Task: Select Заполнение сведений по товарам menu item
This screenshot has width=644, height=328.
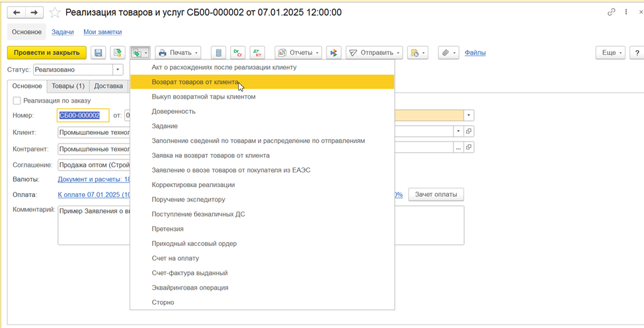Action: [262, 141]
